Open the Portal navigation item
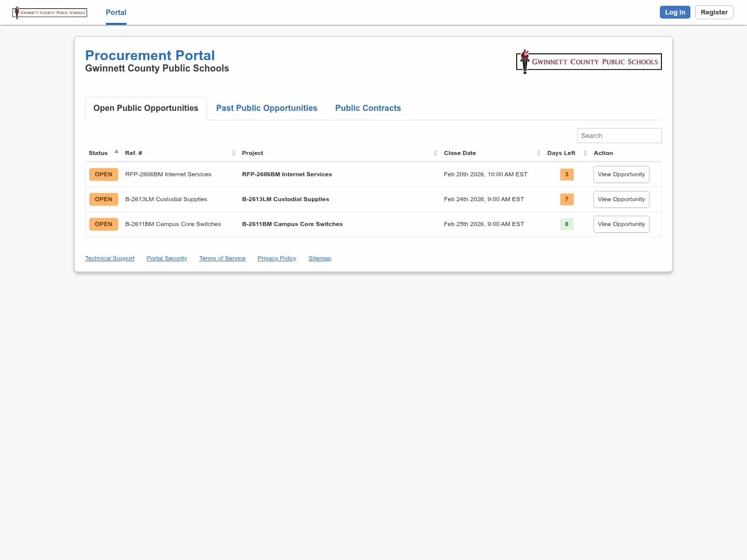747x560 pixels. 116,12
